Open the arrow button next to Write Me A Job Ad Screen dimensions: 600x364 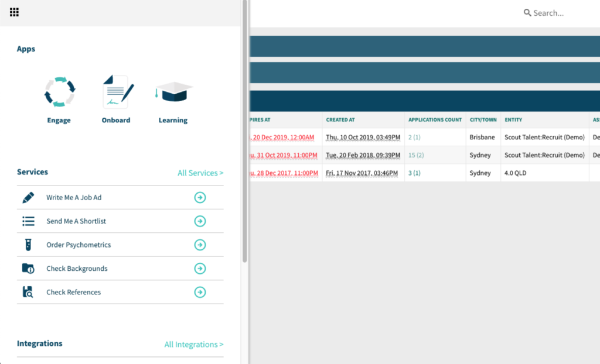pos(200,197)
